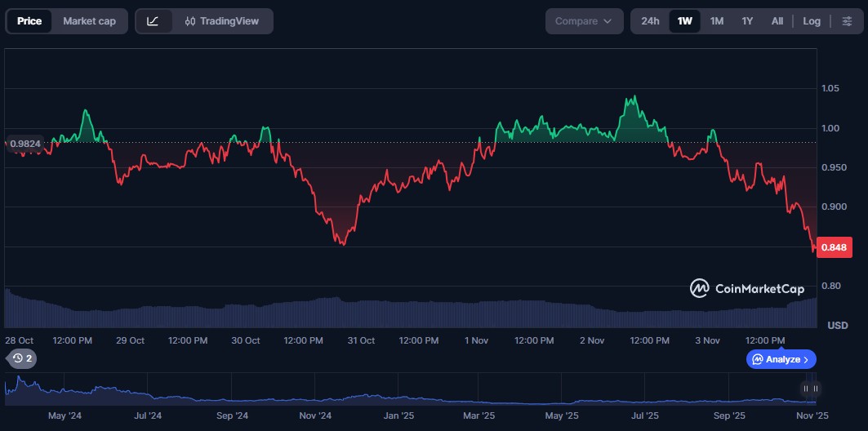Click the price peak near 2 Nov

tap(631, 97)
